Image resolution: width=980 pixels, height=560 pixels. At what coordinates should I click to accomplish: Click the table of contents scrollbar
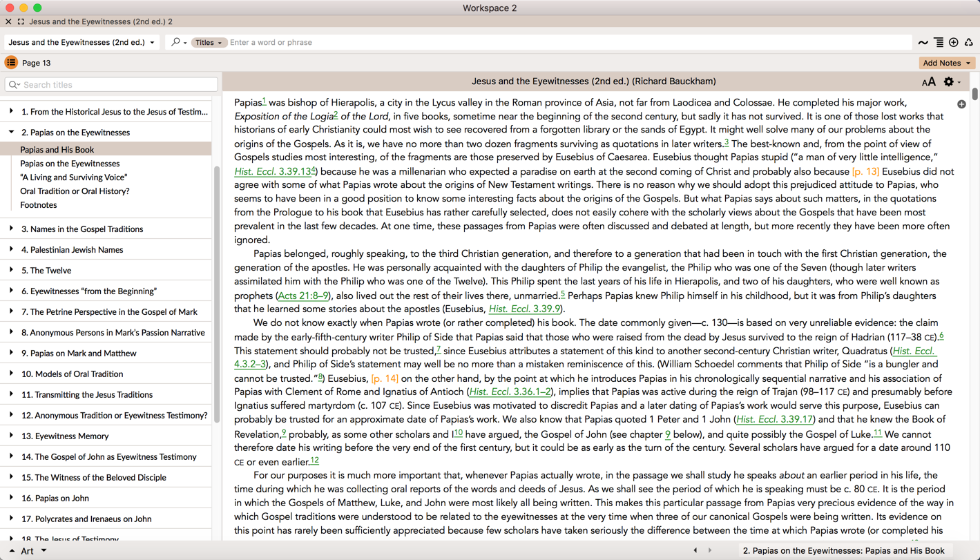tap(217, 294)
